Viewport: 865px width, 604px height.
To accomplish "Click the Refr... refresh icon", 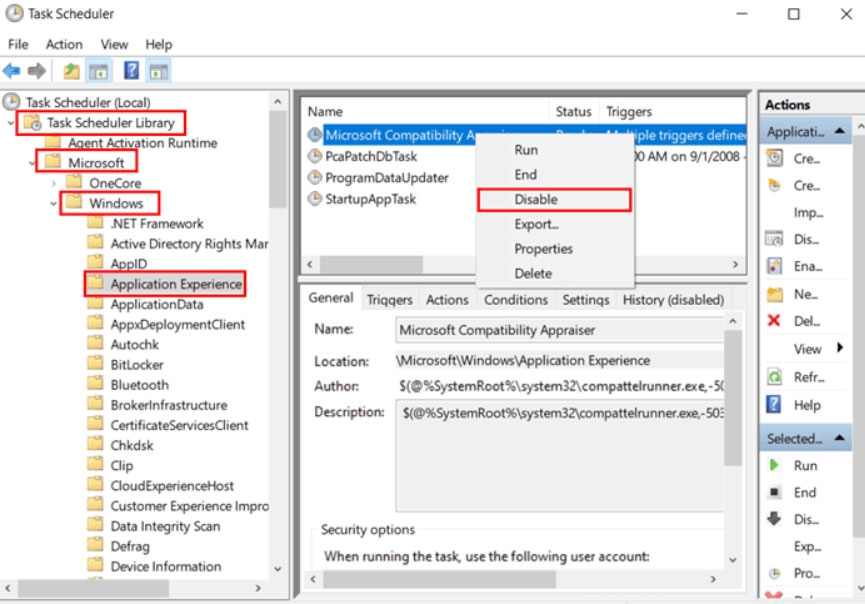I will pyautogui.click(x=775, y=377).
